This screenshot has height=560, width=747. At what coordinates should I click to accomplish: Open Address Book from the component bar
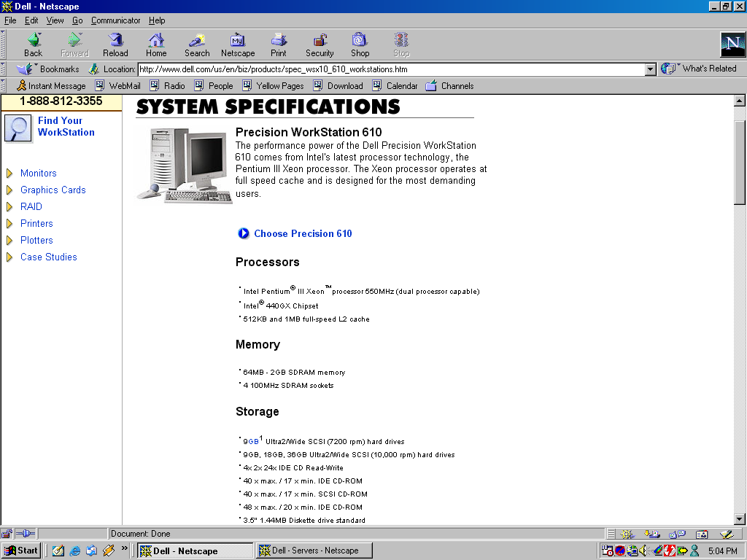pyautogui.click(x=701, y=534)
